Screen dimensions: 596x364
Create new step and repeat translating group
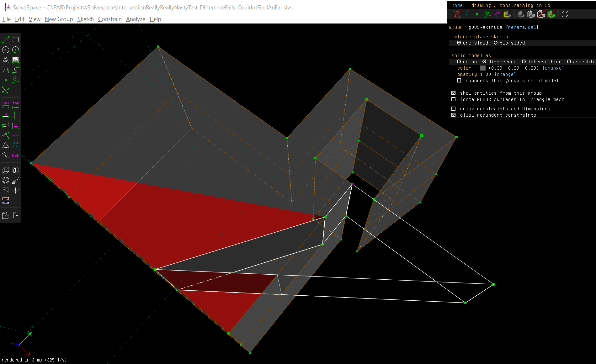click(16, 180)
